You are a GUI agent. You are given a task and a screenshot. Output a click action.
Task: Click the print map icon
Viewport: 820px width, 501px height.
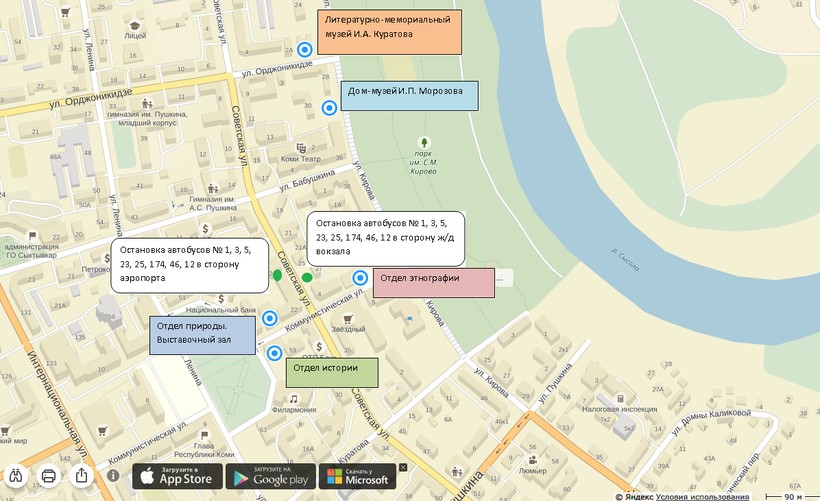(48, 475)
